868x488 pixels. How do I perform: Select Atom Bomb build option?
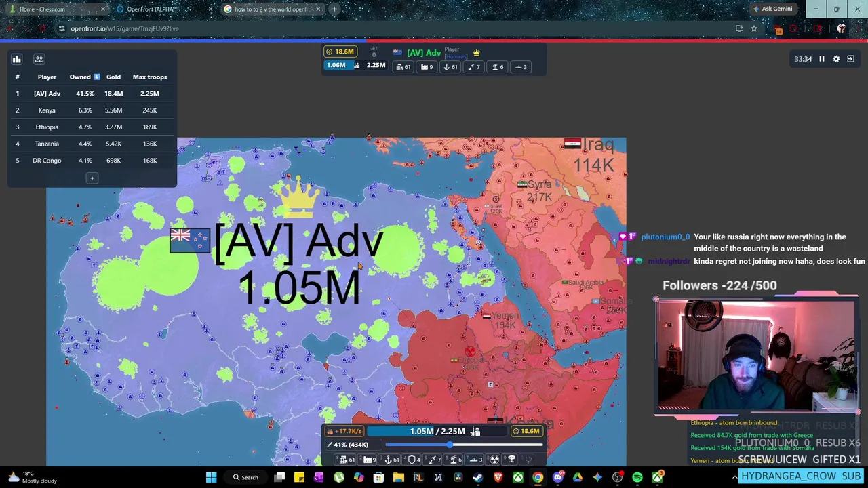(494, 460)
